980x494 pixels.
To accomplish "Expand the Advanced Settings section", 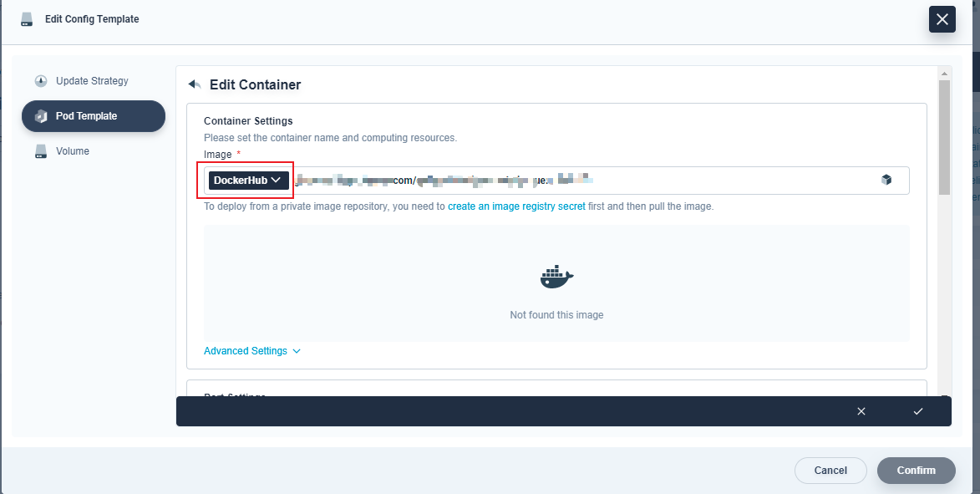I will pyautogui.click(x=251, y=350).
